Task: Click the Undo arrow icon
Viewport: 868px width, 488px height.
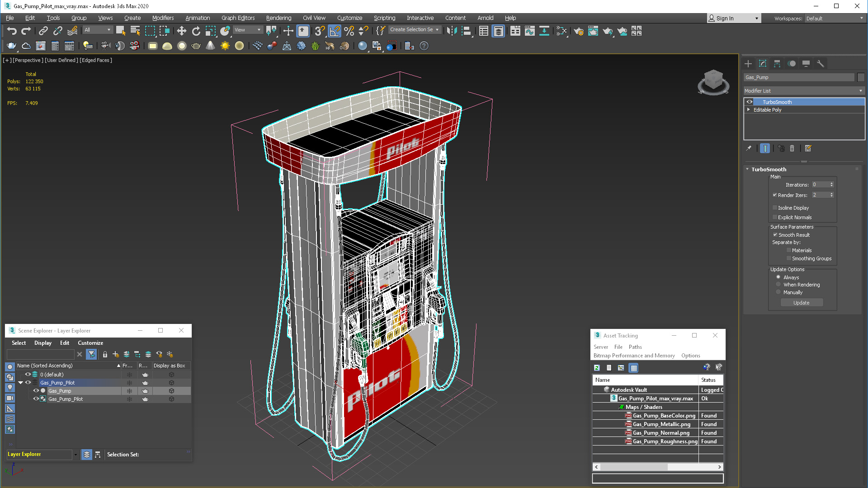Action: click(12, 31)
